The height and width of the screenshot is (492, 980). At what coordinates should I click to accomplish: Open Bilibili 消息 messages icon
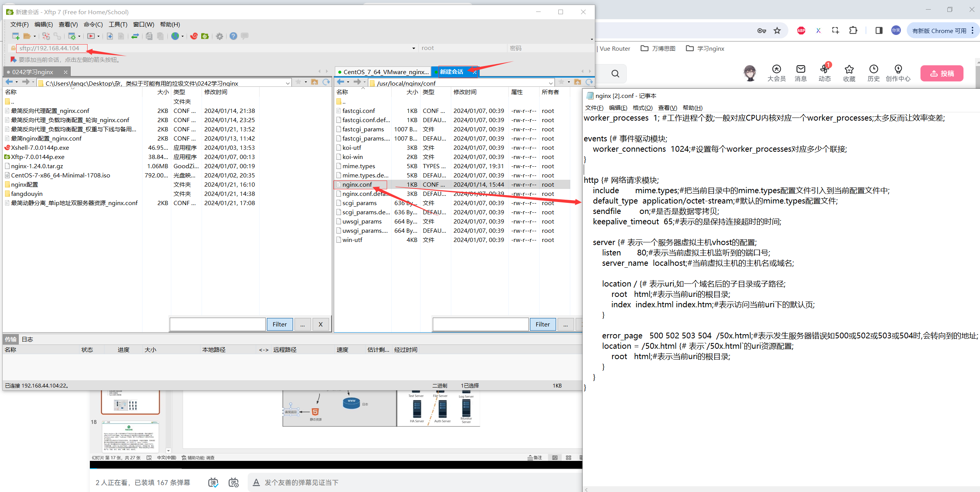[x=801, y=73]
